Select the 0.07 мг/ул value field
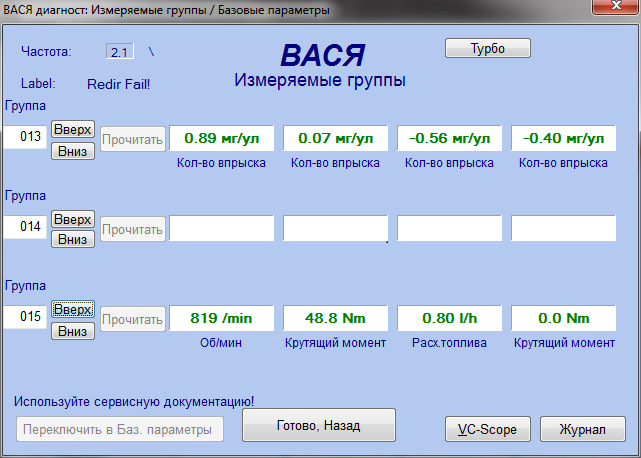This screenshot has height=458, width=641. [335, 138]
